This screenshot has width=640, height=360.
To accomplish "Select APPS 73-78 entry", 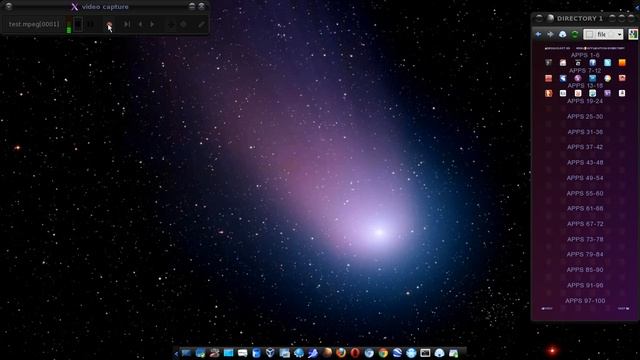I will 585,239.
